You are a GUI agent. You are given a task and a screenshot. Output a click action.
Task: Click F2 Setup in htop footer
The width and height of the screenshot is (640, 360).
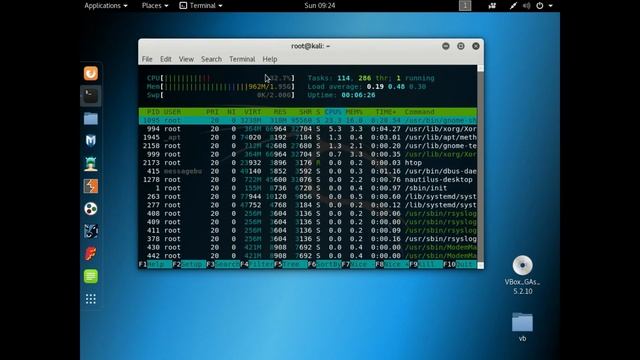[189, 264]
